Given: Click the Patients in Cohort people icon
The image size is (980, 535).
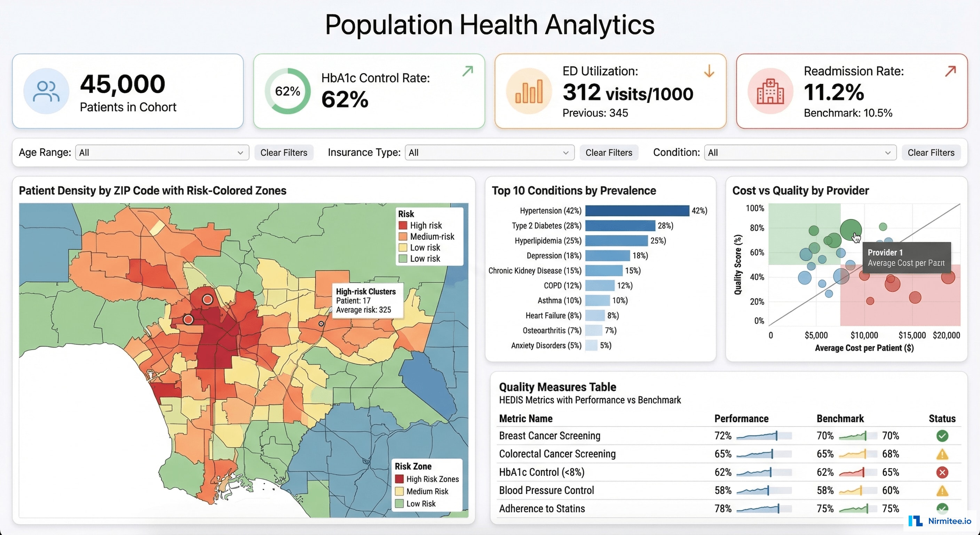Looking at the screenshot, I should point(46,91).
